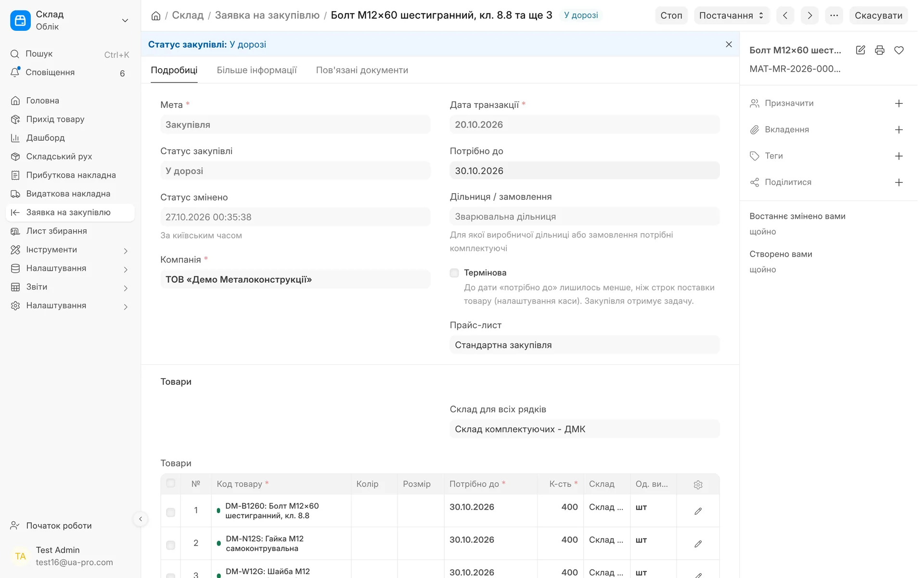Open the Склад breadcrumb link
This screenshot has height=578, width=924.
(189, 15)
